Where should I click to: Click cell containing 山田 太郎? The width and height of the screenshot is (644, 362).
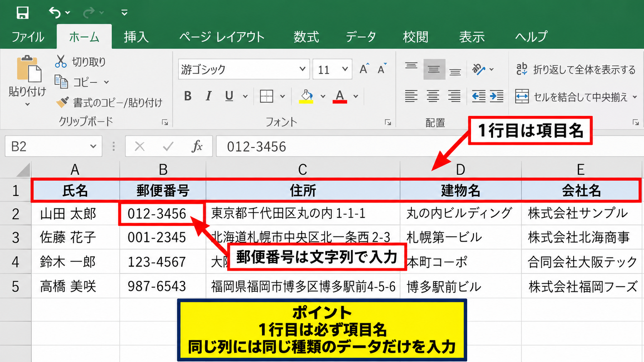pyautogui.click(x=75, y=214)
